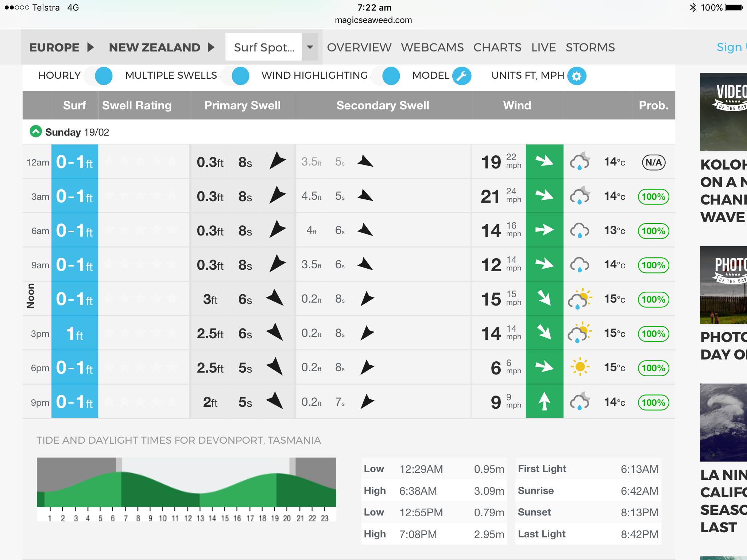
Task: Click the 12am wind direction arrow
Action: coord(544,162)
